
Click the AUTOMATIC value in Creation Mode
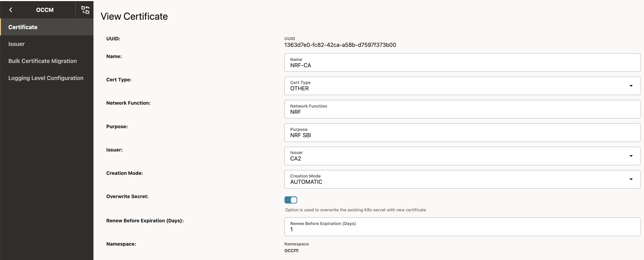[x=306, y=182]
